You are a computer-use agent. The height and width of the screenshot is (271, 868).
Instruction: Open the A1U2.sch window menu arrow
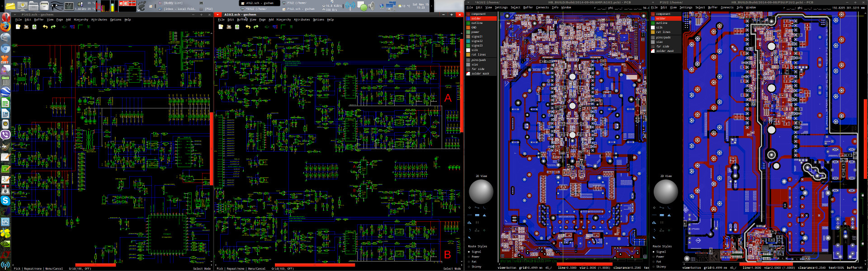218,14
